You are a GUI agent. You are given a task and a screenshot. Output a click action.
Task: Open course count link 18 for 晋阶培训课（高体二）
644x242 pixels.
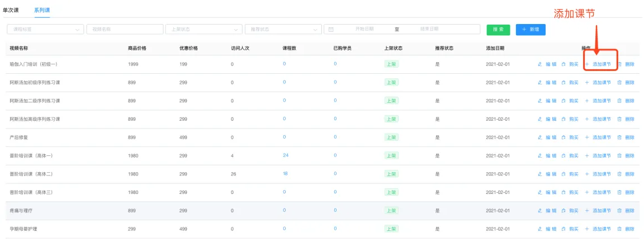pyautogui.click(x=285, y=173)
